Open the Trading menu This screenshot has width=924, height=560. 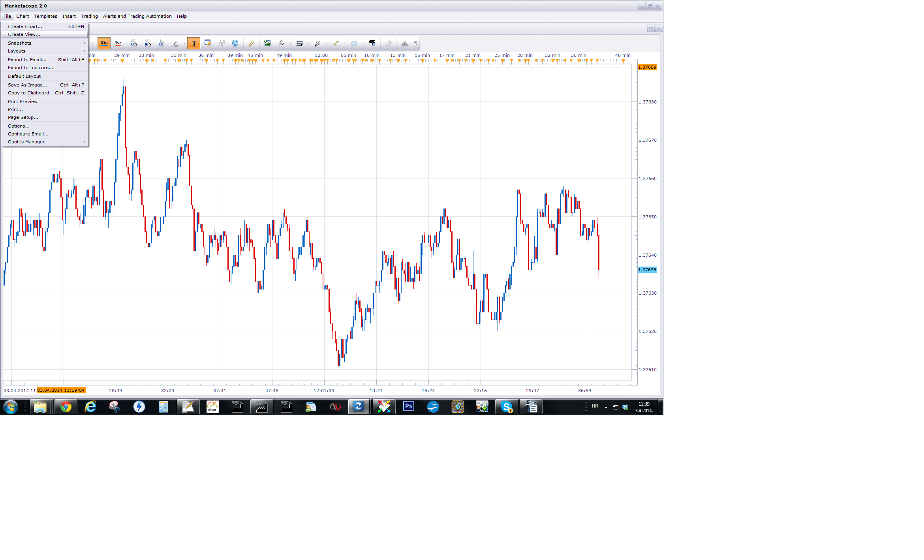(x=89, y=16)
